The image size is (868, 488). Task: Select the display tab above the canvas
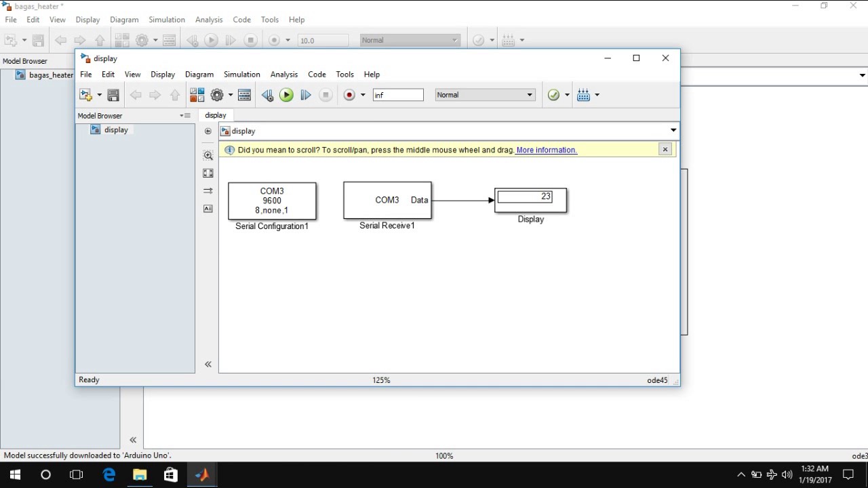216,115
